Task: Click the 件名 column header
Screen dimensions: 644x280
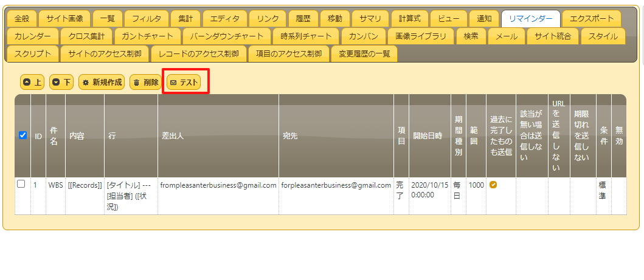Action: click(55, 136)
